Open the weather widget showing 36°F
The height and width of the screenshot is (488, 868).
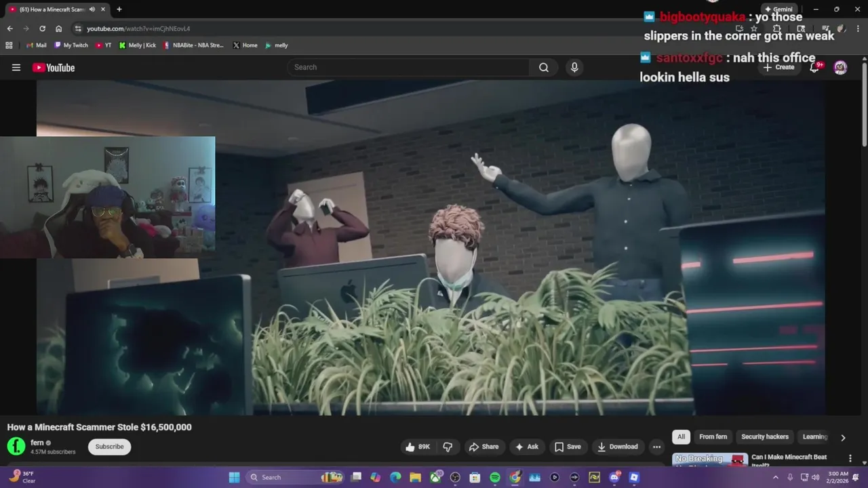(22, 477)
